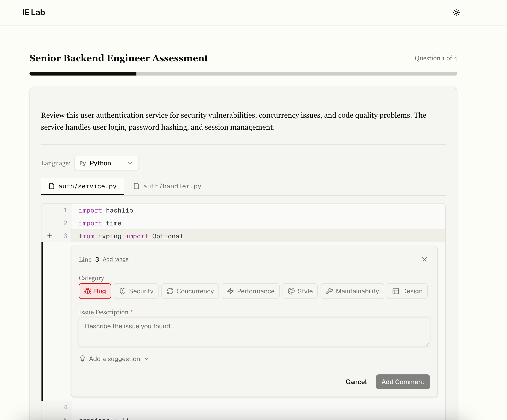507x420 pixels.
Task: Toggle the Bug category off
Action: [x=95, y=291]
